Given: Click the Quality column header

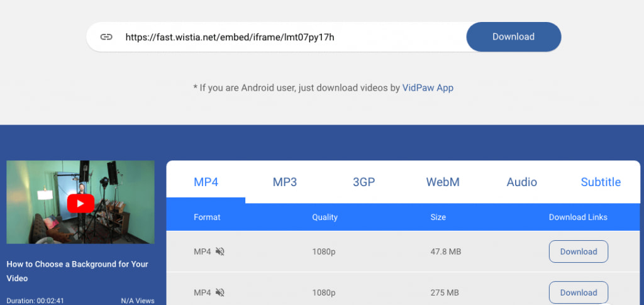Looking at the screenshot, I should point(325,217).
